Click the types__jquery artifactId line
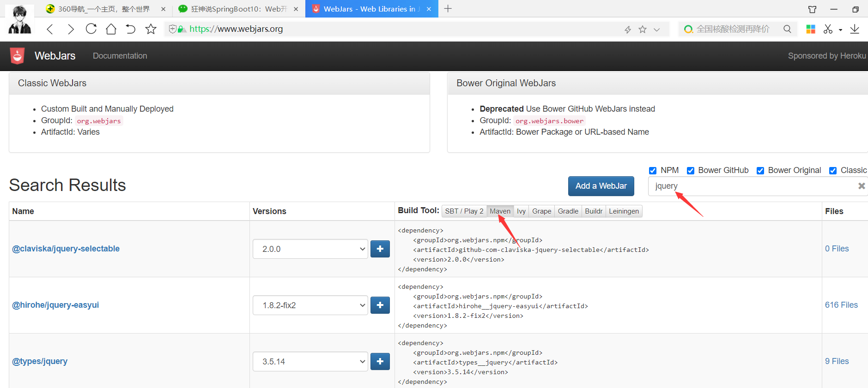This screenshot has height=388, width=868. (x=485, y=363)
